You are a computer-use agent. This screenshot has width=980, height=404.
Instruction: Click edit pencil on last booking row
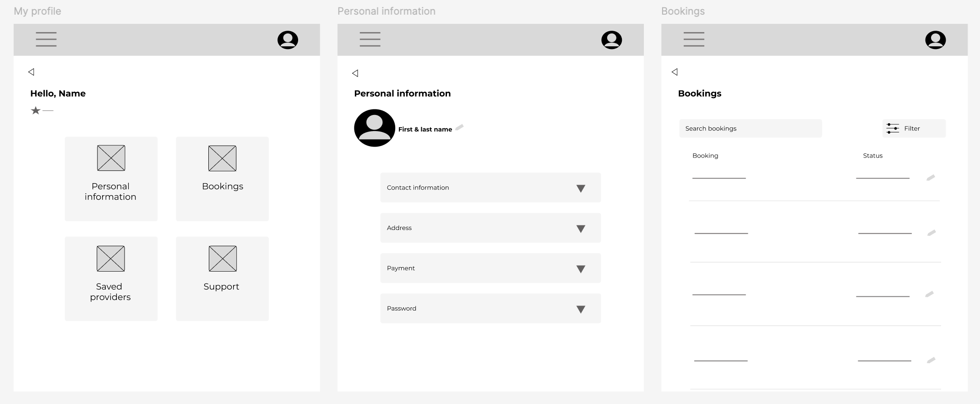[931, 360]
